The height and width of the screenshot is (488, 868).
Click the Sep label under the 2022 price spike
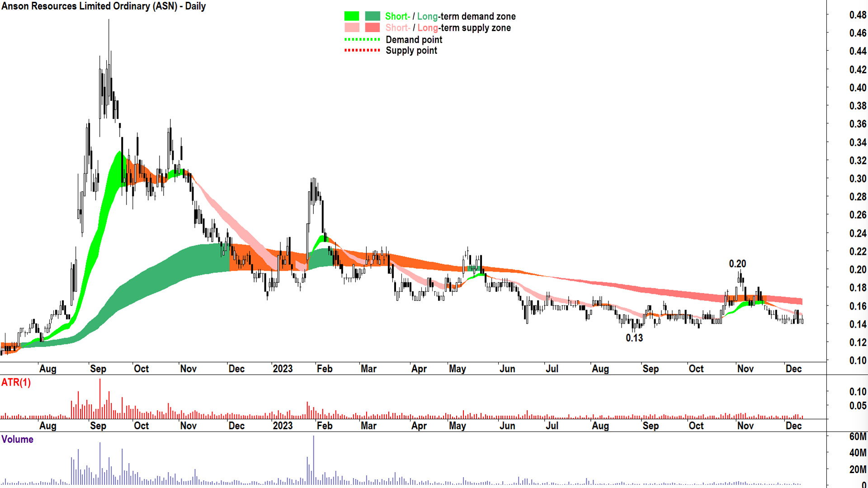pyautogui.click(x=98, y=369)
